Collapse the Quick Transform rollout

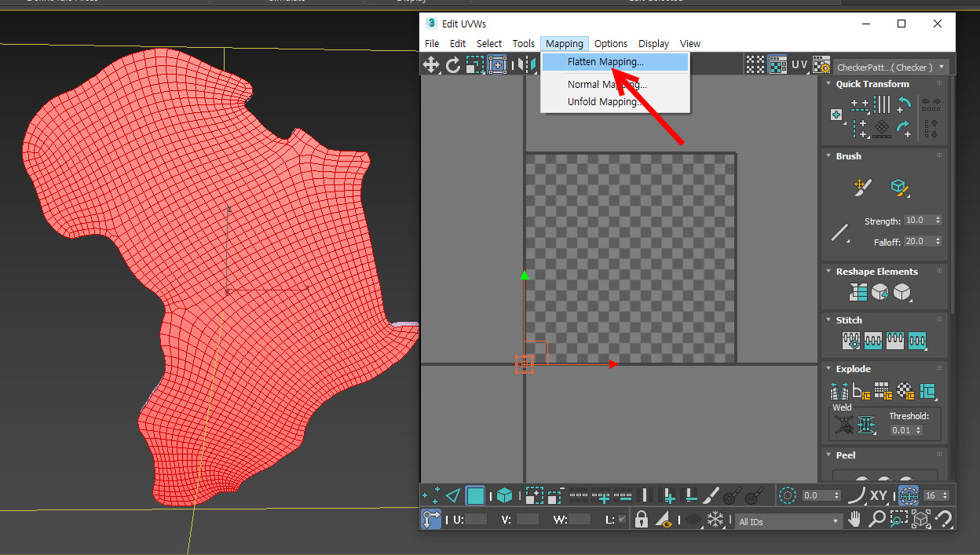coord(828,84)
